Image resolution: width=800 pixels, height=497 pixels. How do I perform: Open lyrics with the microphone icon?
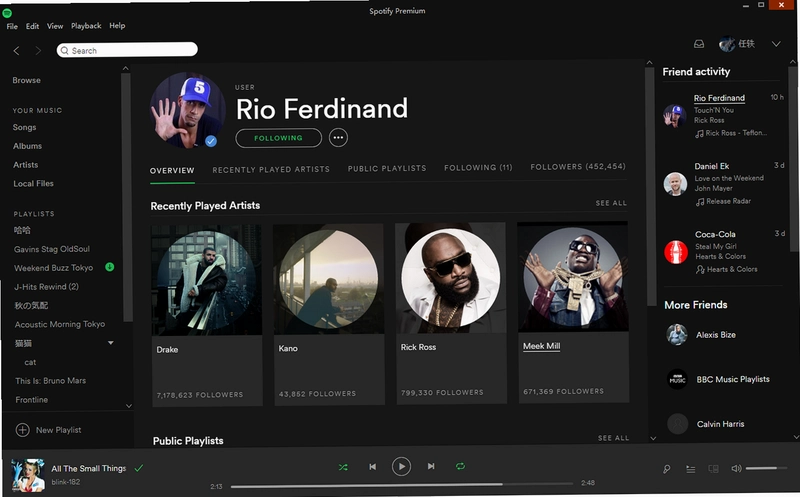tap(667, 469)
